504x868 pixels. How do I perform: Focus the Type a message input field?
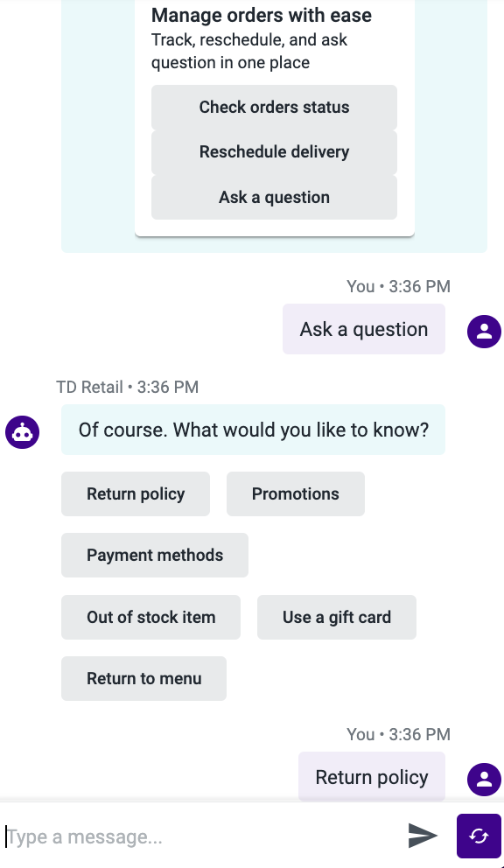[x=202, y=836]
